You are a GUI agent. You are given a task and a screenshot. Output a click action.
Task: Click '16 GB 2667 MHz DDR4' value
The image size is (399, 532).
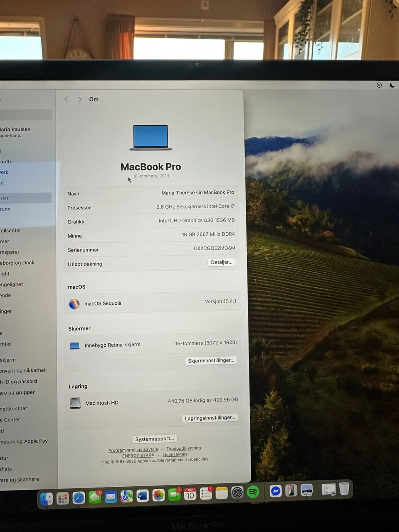pos(208,234)
